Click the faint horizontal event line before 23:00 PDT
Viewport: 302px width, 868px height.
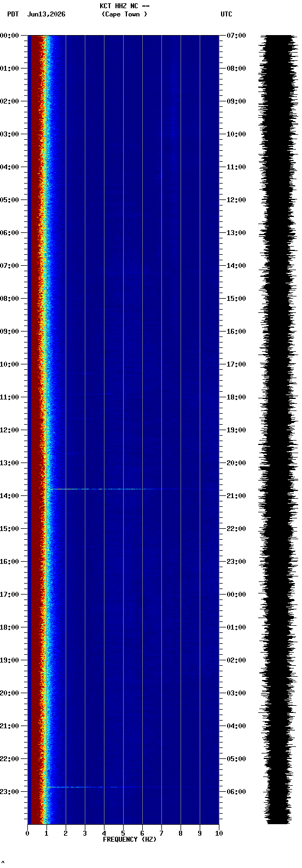click(x=103, y=787)
